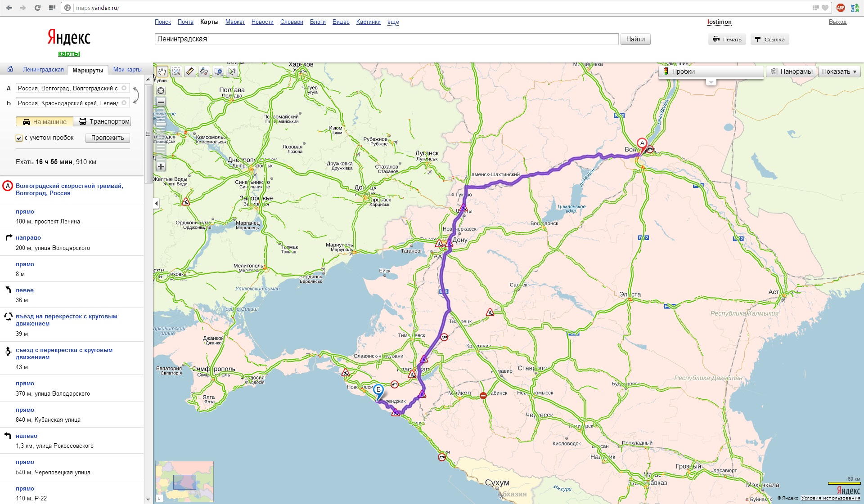Select the zoom-to-area magnifier tool

click(176, 71)
